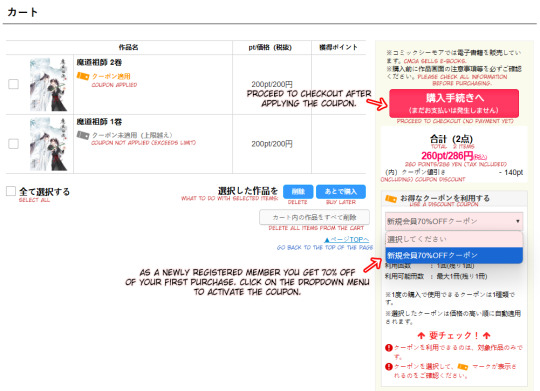
Task: Click the orange coupon-applied icon on volume 2
Action: click(83, 76)
